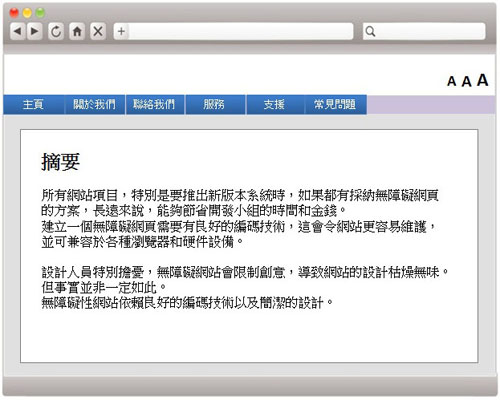Click the magnifier search icon
This screenshot has width=500, height=400.
pyautogui.click(x=370, y=31)
